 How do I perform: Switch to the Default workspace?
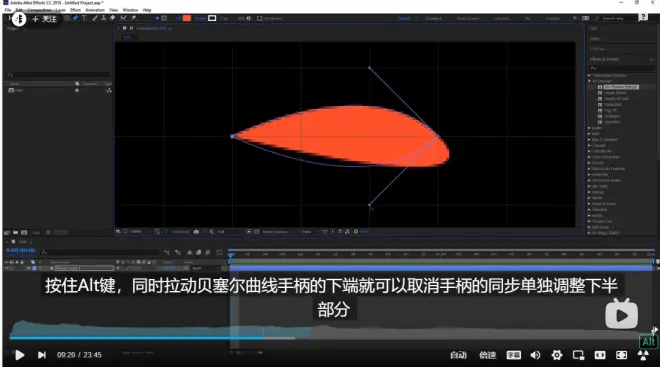tap(404, 19)
